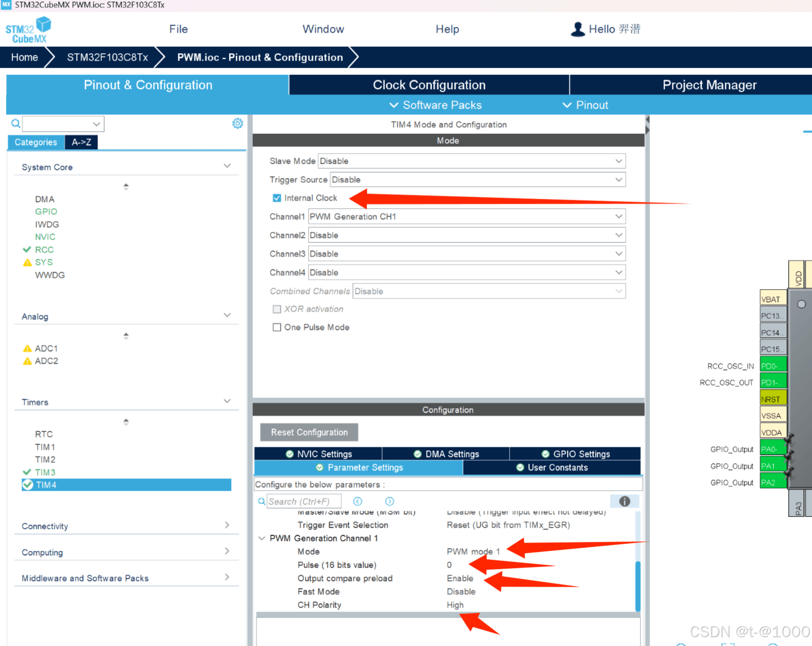Viewport: 812px width, 646px height.
Task: Open the Pinout dropdown menu
Action: click(585, 105)
